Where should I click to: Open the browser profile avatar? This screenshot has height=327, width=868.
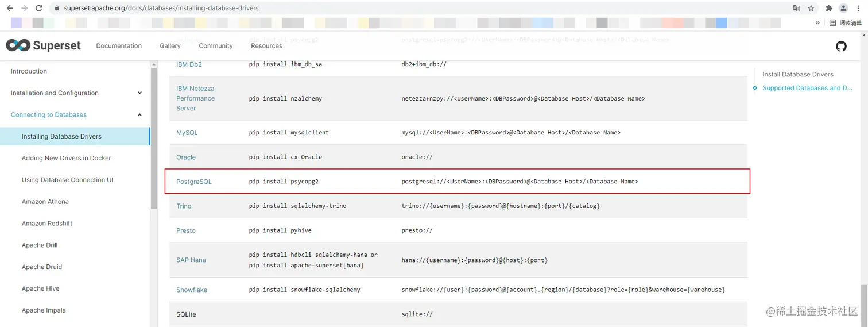tap(843, 8)
